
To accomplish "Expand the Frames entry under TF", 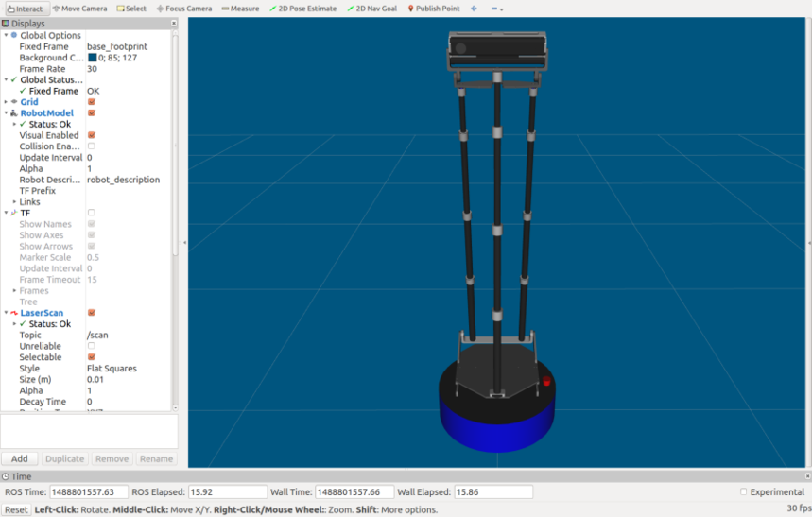I will (14, 290).
